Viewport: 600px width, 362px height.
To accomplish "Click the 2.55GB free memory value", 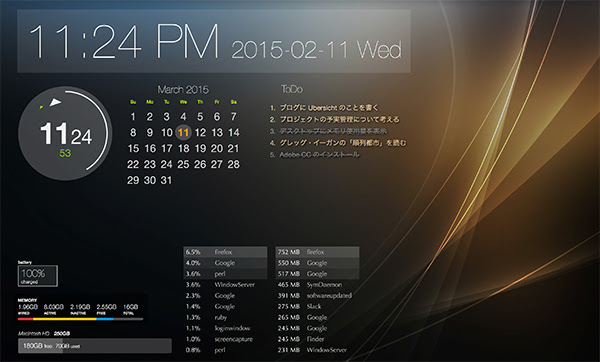I will click(x=106, y=307).
